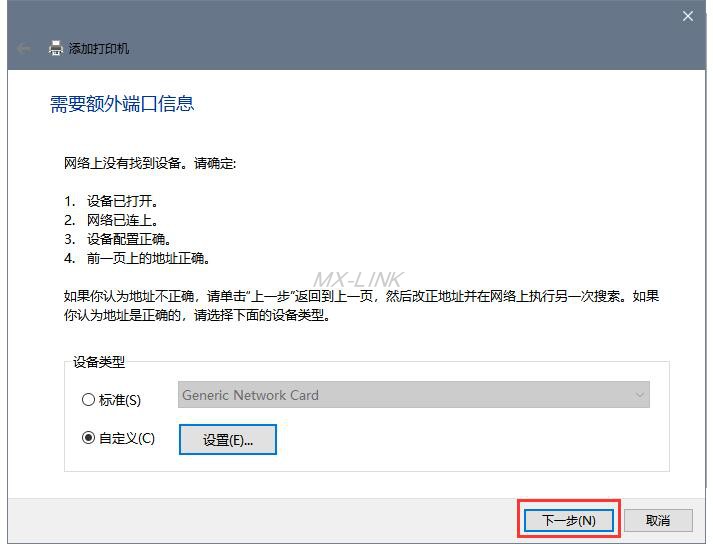Close the Add Printer dialog window
Viewport: 713px width, 551px height.
point(688,16)
